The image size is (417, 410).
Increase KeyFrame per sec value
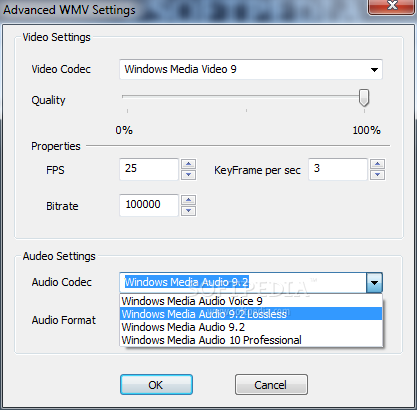pyautogui.click(x=377, y=164)
